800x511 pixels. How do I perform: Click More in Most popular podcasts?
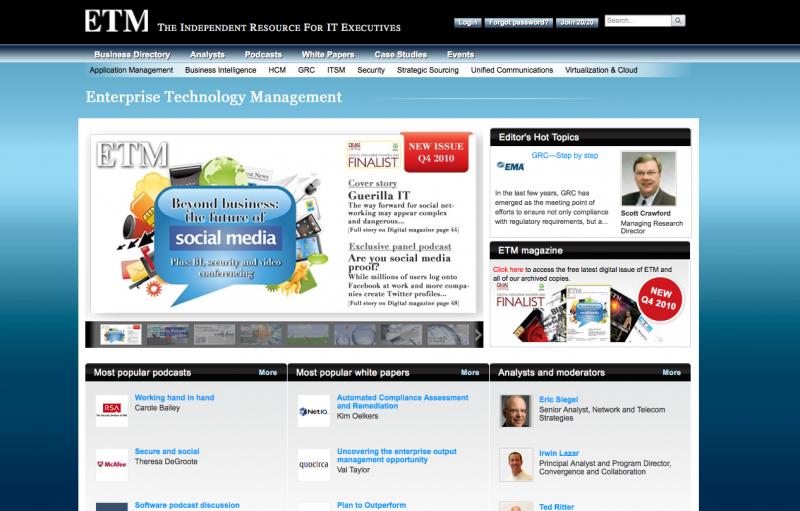(x=268, y=372)
